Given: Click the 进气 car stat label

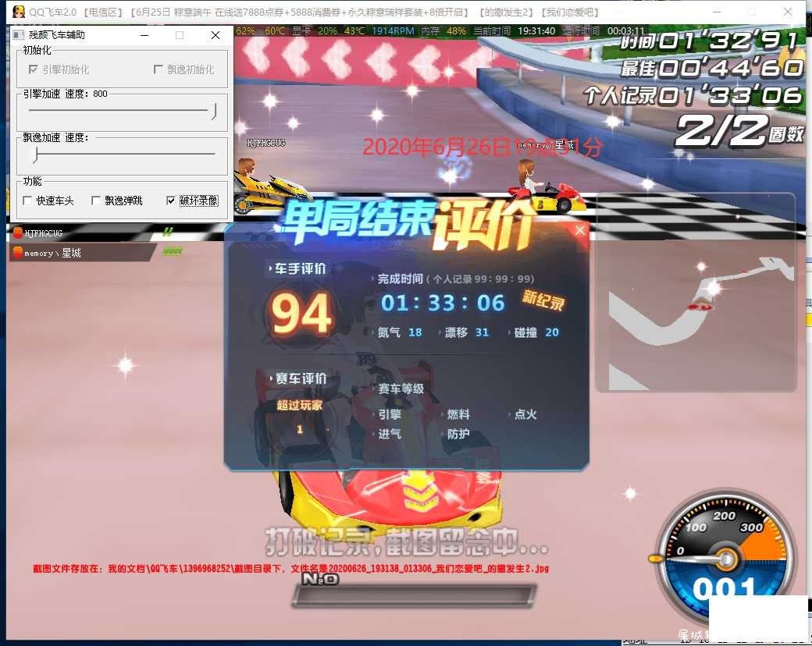Looking at the screenshot, I should 390,434.
